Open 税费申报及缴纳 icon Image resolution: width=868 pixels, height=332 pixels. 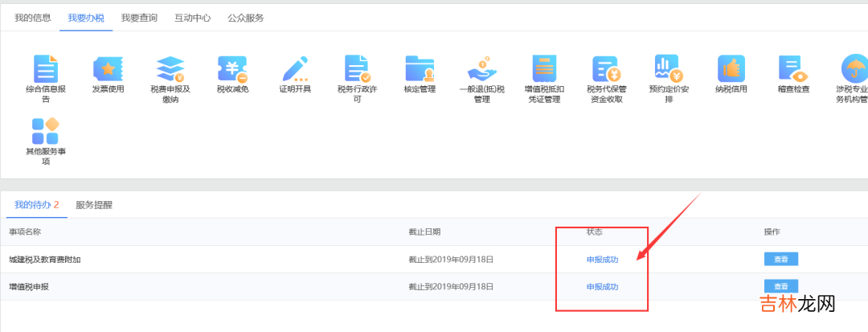pyautogui.click(x=170, y=70)
